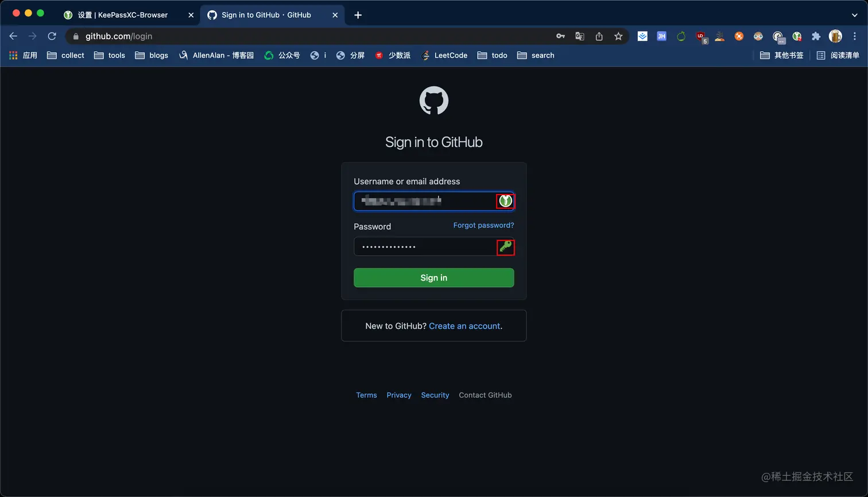Viewport: 868px width, 497px height.
Task: Focus the Password field
Action: click(x=433, y=247)
